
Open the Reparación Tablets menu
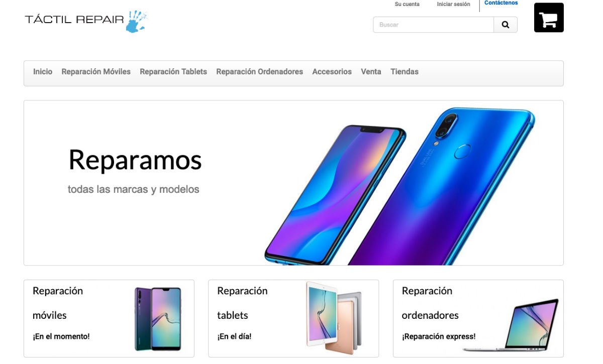coord(173,72)
